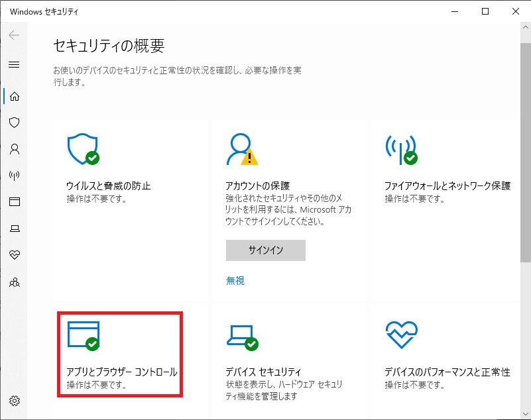The image size is (531, 420).
Task: Click the back arrow at top left
Action: tap(13, 34)
